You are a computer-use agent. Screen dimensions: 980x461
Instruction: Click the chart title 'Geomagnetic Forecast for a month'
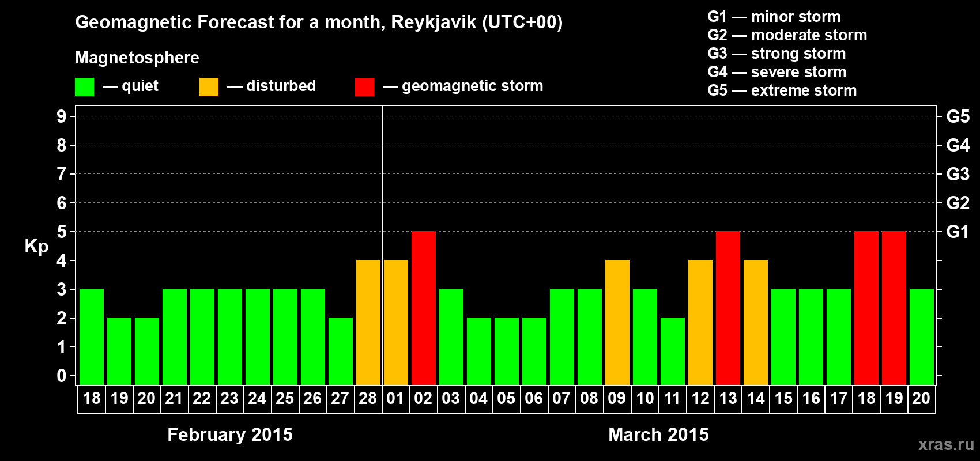pos(230,22)
